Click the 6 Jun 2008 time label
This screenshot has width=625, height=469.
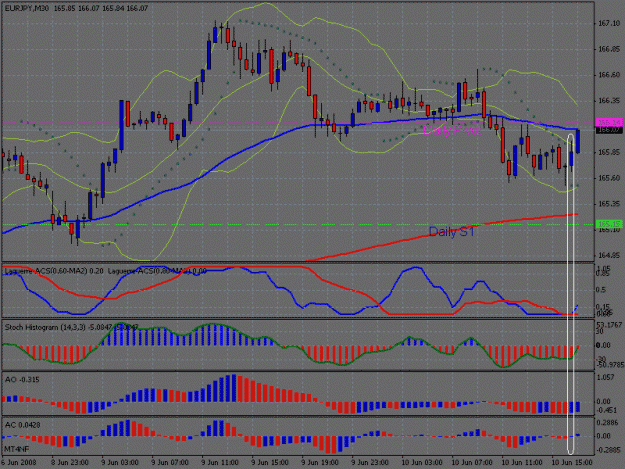pyautogui.click(x=18, y=463)
